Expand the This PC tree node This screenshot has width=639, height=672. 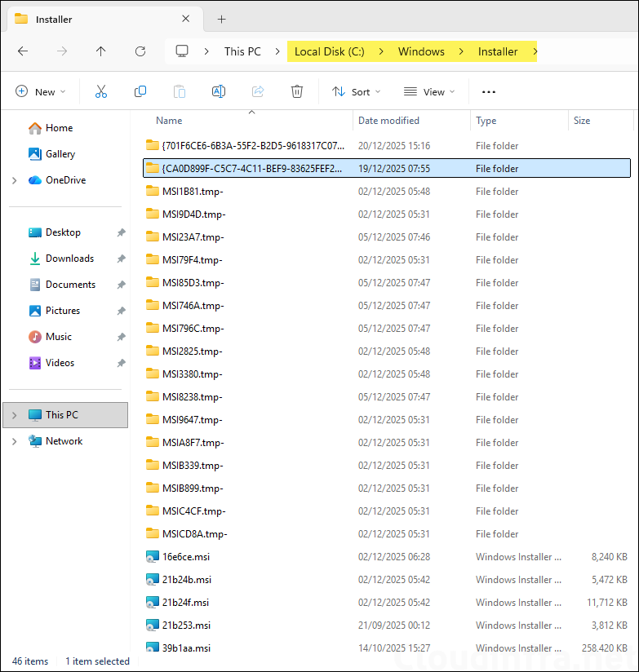coord(15,415)
